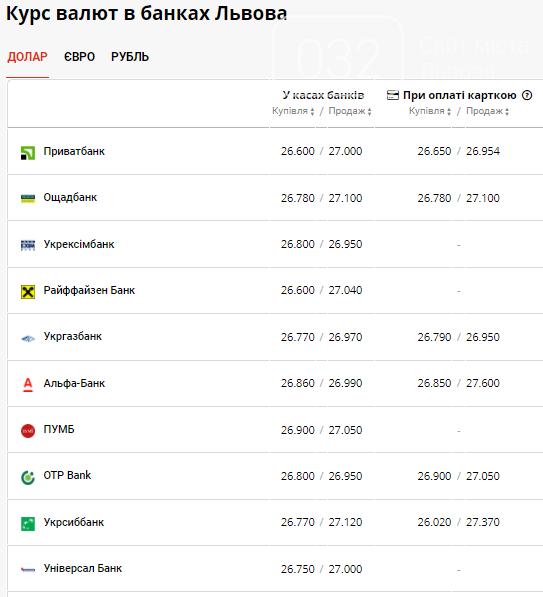Click the Ощадбанк logo icon

tap(28, 198)
